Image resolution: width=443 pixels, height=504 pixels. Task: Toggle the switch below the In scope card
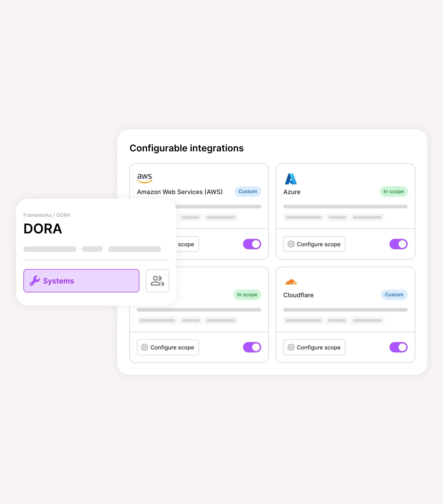[x=252, y=347]
